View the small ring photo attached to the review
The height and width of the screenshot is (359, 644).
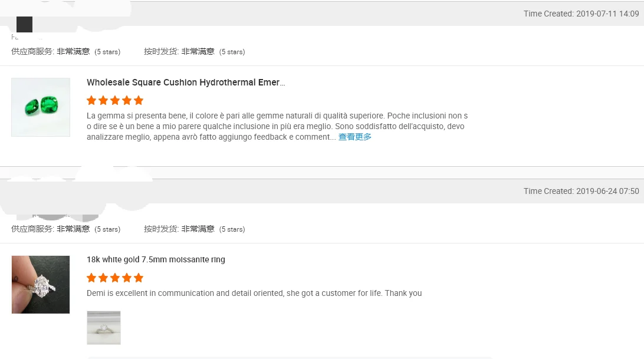point(104,328)
